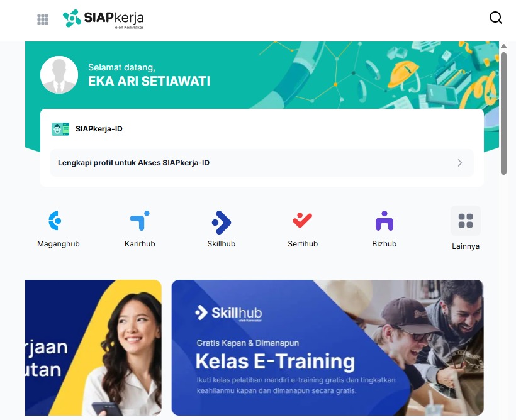
Task: Click the scrollbar up arrow
Action: tap(503, 47)
